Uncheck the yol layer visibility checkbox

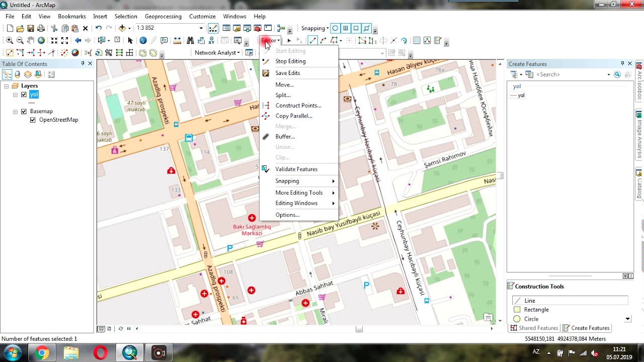click(x=24, y=95)
